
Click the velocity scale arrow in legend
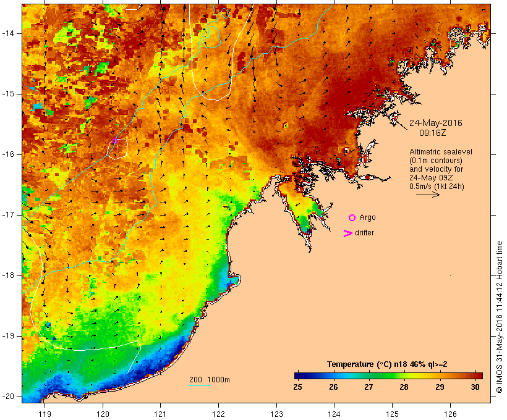pos(428,195)
